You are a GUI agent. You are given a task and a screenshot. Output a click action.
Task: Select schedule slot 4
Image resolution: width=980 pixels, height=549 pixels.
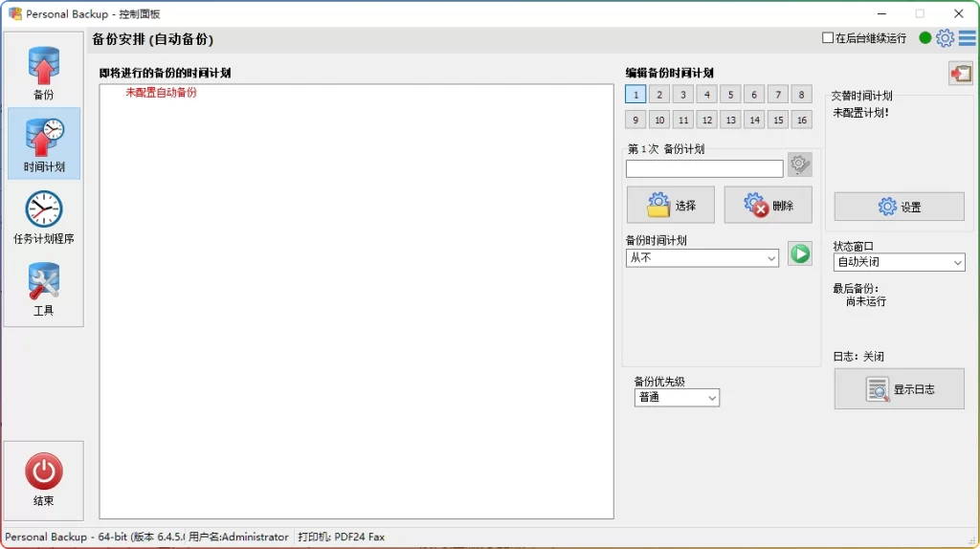707,95
